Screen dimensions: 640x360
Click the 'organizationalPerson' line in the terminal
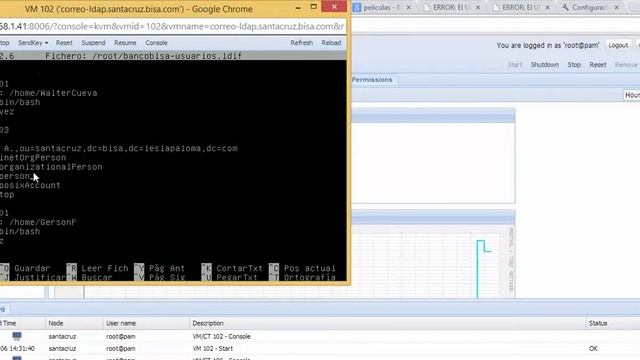[51, 167]
